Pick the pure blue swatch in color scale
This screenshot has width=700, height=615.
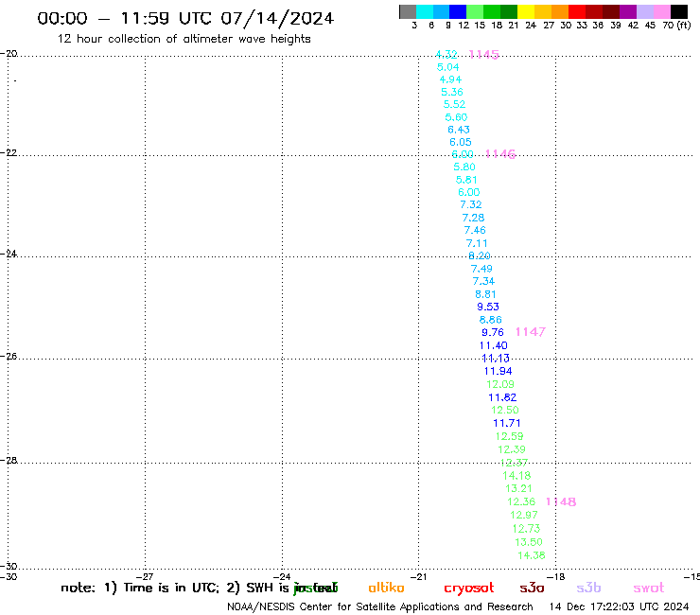pos(458,11)
